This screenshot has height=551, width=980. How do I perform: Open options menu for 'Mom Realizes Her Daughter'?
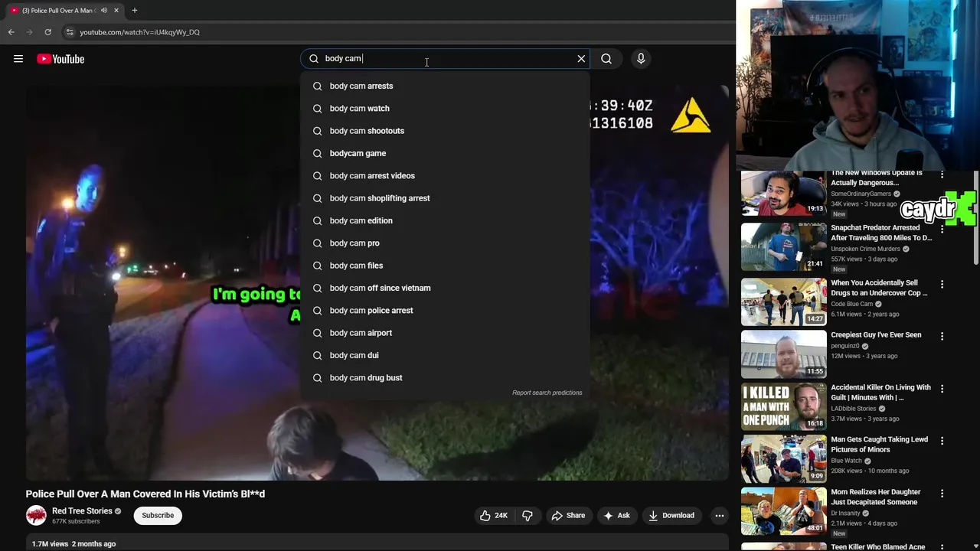(x=942, y=494)
